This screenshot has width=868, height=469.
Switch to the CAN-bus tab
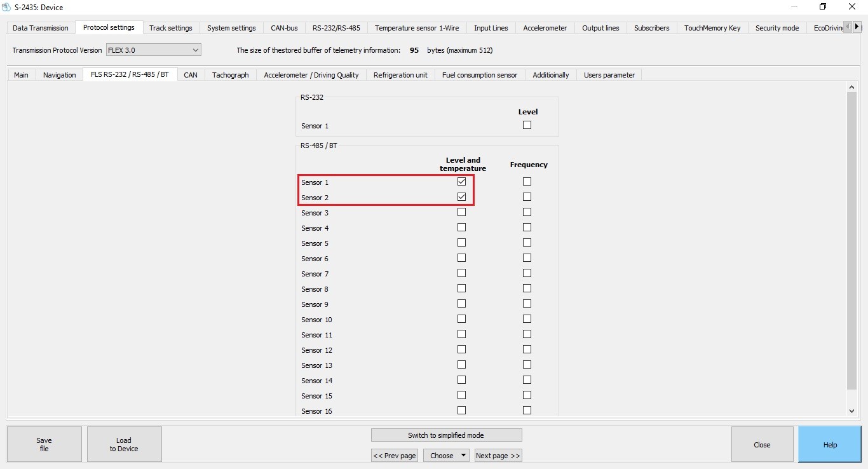(284, 27)
